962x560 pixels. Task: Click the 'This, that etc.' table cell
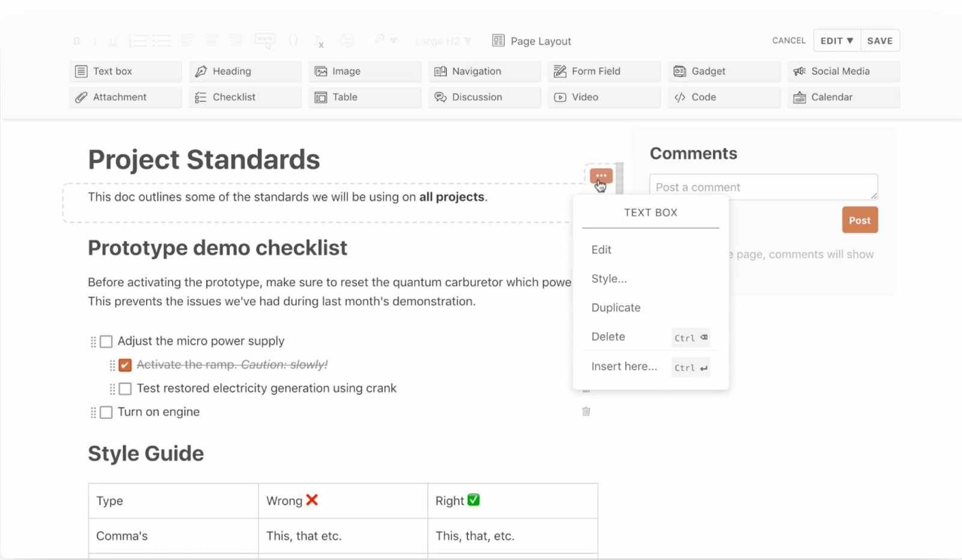tap(343, 536)
